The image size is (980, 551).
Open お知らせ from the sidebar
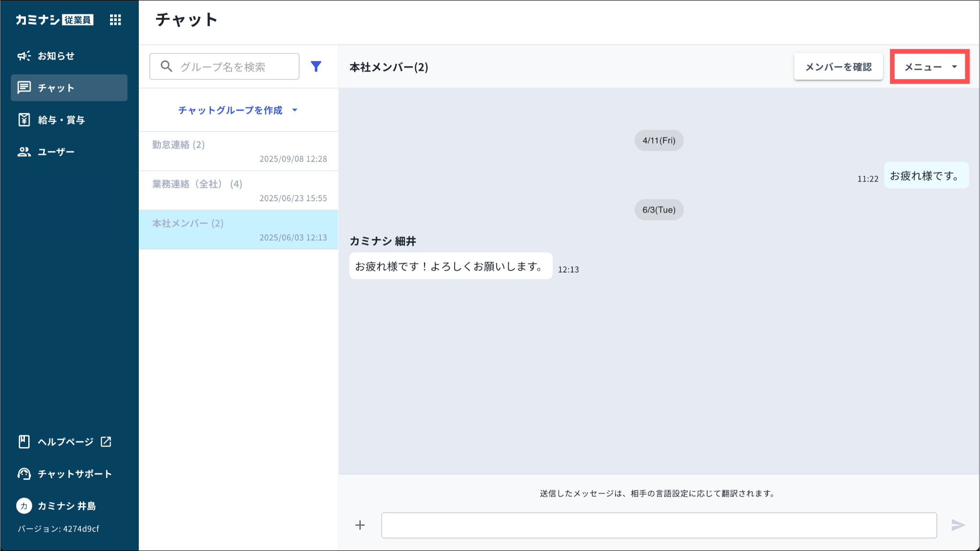56,56
